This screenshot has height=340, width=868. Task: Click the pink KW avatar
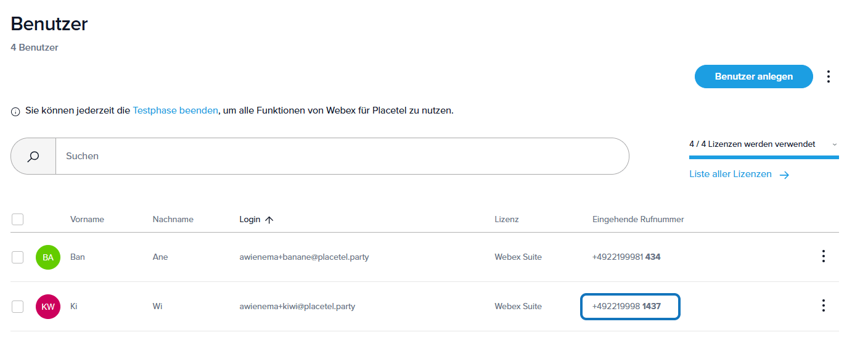pos(48,307)
